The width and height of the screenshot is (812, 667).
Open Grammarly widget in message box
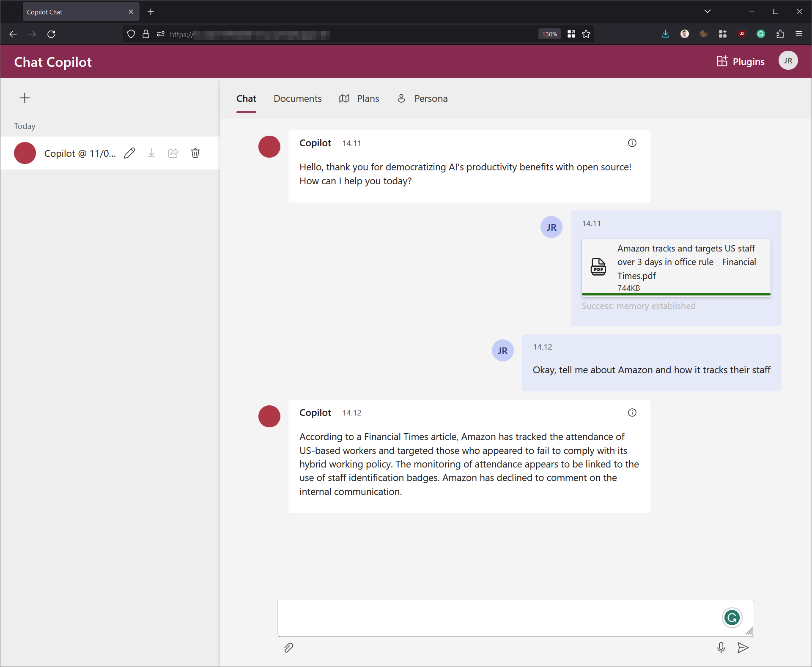(732, 618)
